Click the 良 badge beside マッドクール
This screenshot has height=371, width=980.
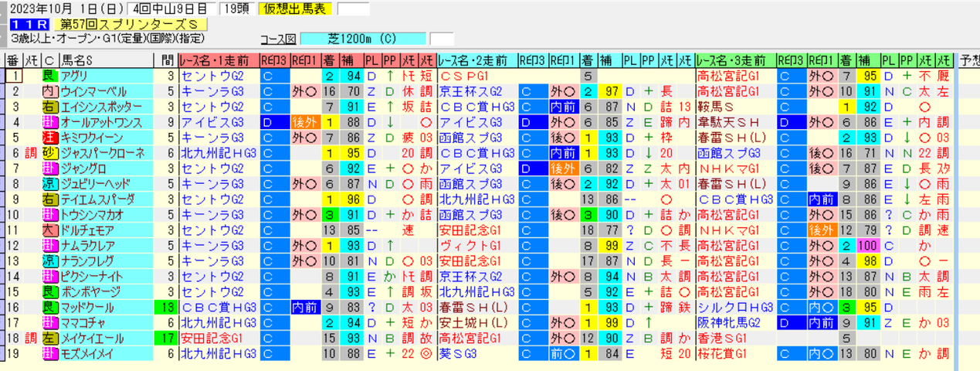click(49, 308)
